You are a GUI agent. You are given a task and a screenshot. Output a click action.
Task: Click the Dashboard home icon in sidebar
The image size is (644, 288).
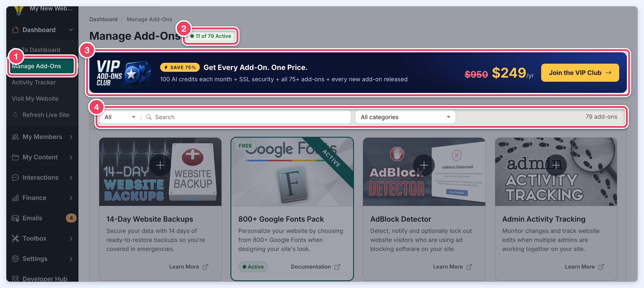point(15,30)
